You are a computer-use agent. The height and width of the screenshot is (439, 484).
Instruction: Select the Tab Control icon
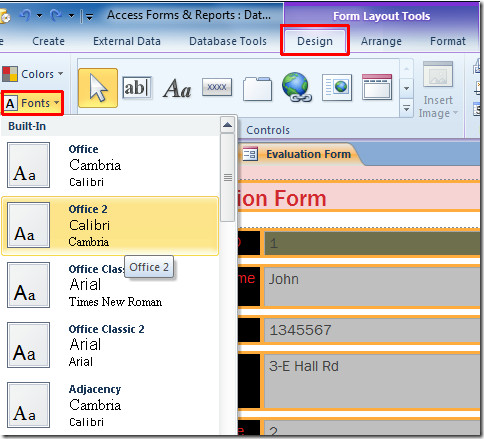(x=257, y=88)
